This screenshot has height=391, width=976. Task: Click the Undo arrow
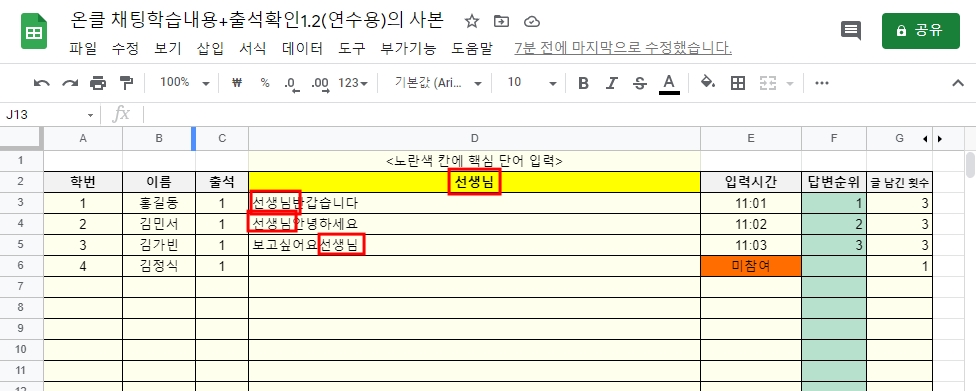[42, 83]
